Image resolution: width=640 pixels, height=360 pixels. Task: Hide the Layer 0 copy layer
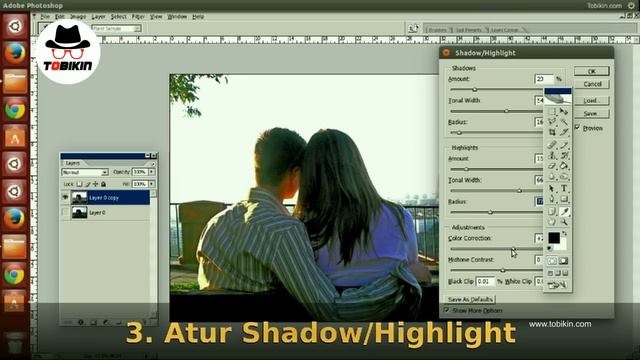click(65, 198)
